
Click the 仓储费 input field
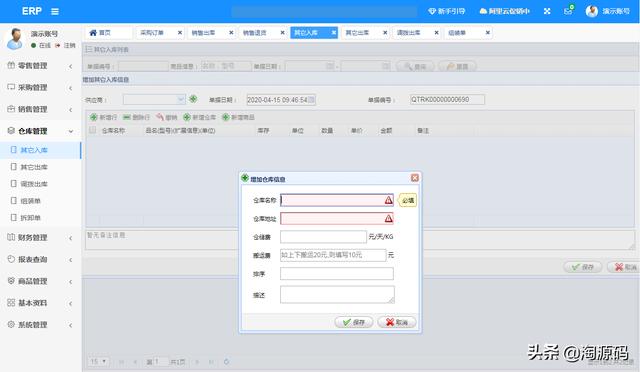click(323, 237)
